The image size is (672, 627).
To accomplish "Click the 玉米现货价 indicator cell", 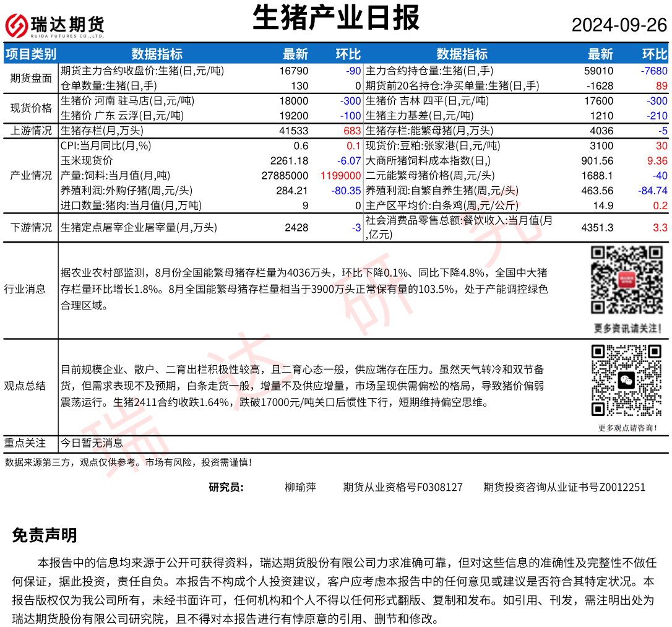I will 87,161.
